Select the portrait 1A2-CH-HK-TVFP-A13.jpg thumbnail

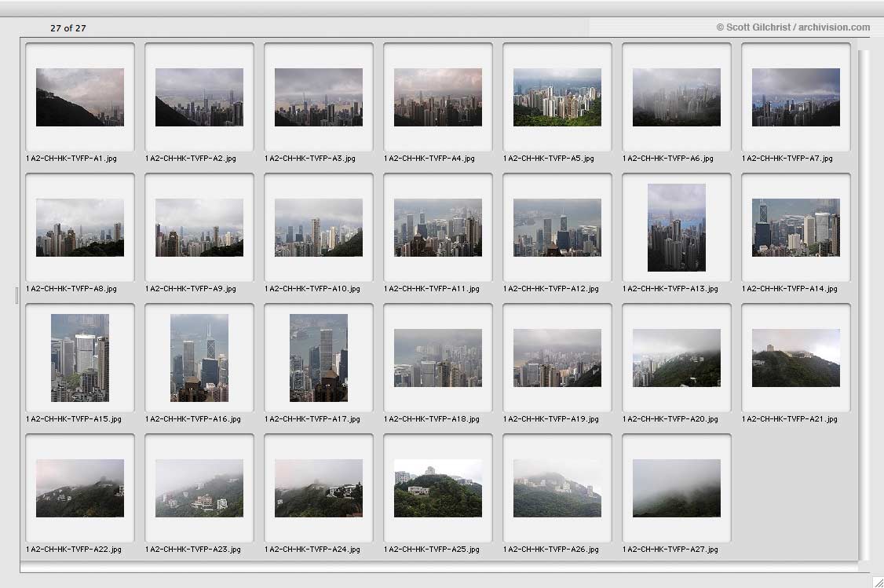(677, 227)
